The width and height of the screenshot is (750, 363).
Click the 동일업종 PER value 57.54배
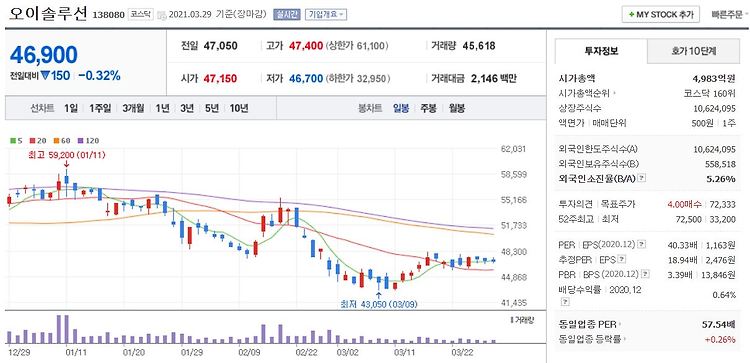[719, 324]
